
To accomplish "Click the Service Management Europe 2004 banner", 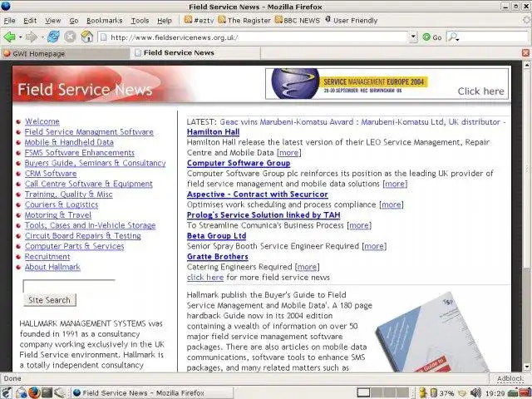I will click(x=387, y=84).
